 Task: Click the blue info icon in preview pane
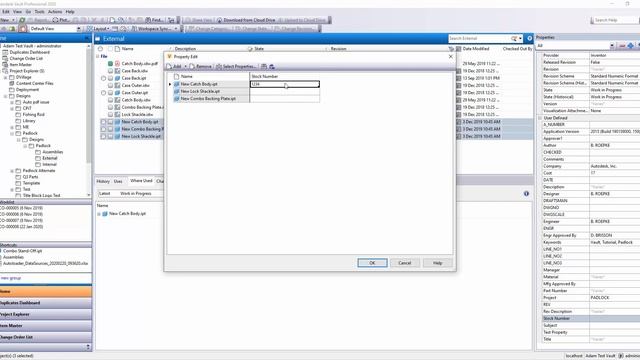pos(526,193)
